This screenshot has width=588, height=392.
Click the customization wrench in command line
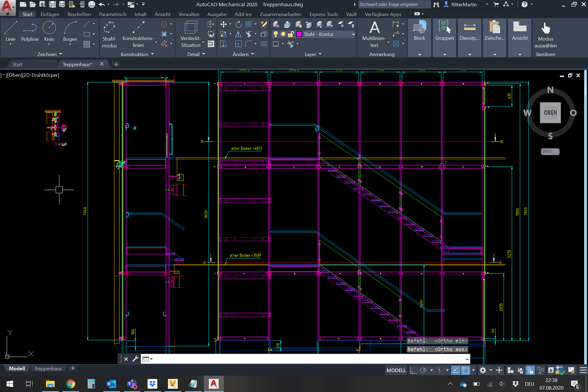135,359
